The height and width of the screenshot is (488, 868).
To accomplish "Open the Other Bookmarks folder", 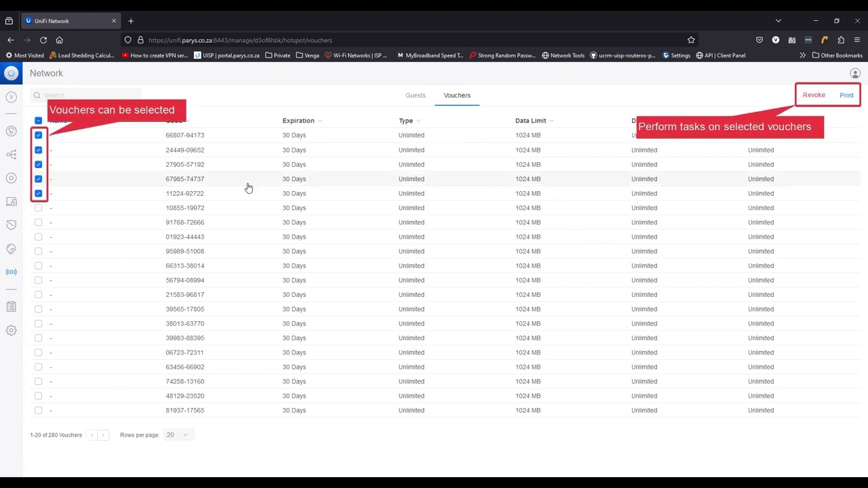I will [x=837, y=56].
